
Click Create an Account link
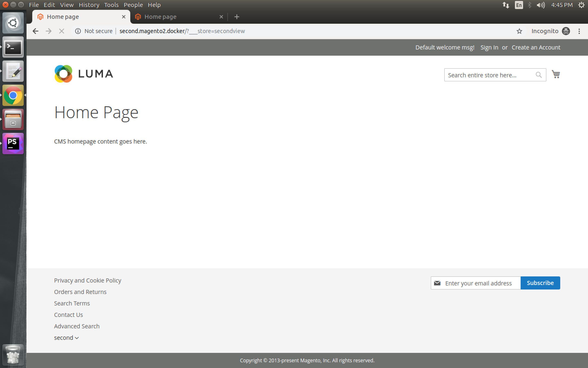click(536, 47)
